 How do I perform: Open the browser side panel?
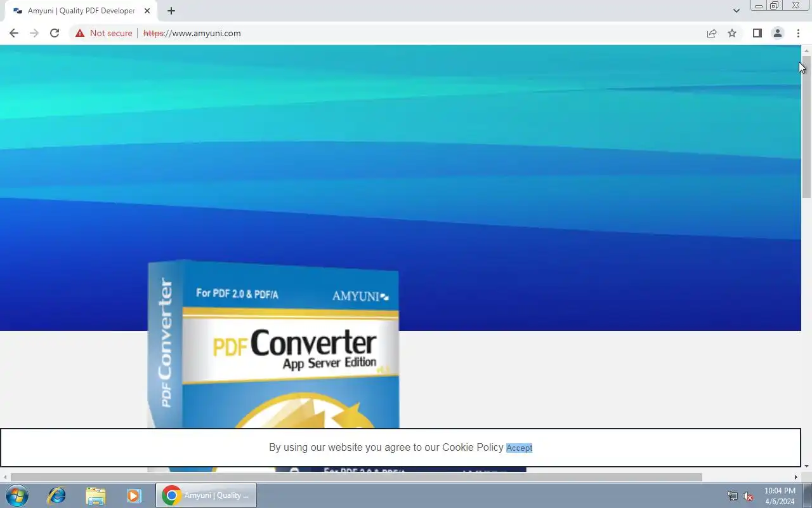pos(757,33)
